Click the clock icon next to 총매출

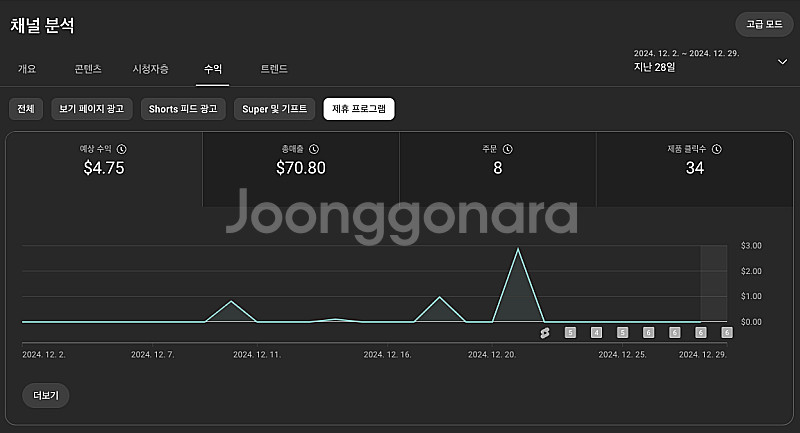tap(314, 149)
